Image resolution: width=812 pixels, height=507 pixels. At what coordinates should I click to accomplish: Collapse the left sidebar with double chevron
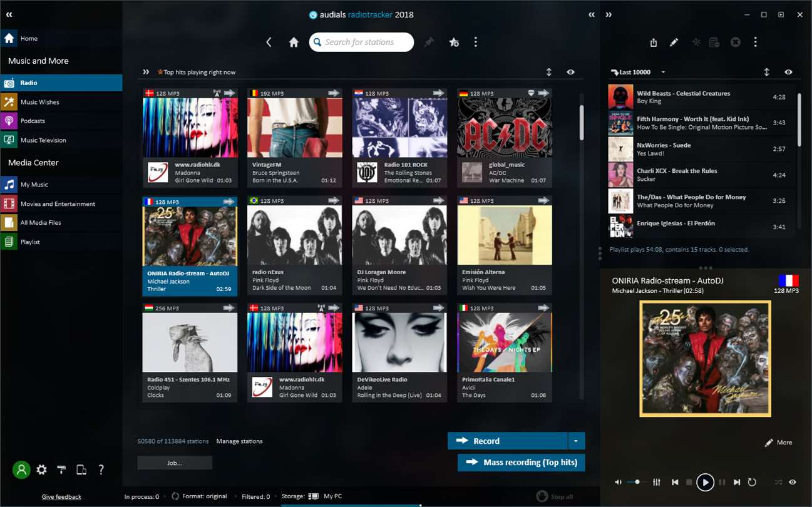pos(9,14)
